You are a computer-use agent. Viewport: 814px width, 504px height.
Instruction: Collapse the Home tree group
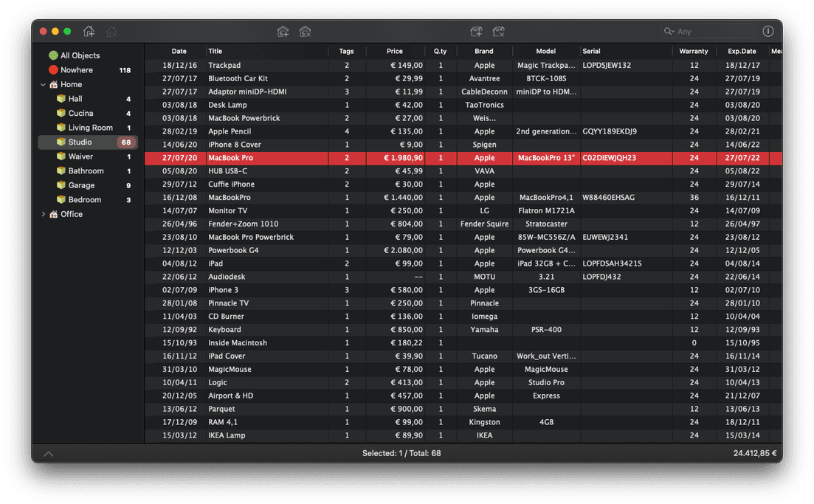44,85
